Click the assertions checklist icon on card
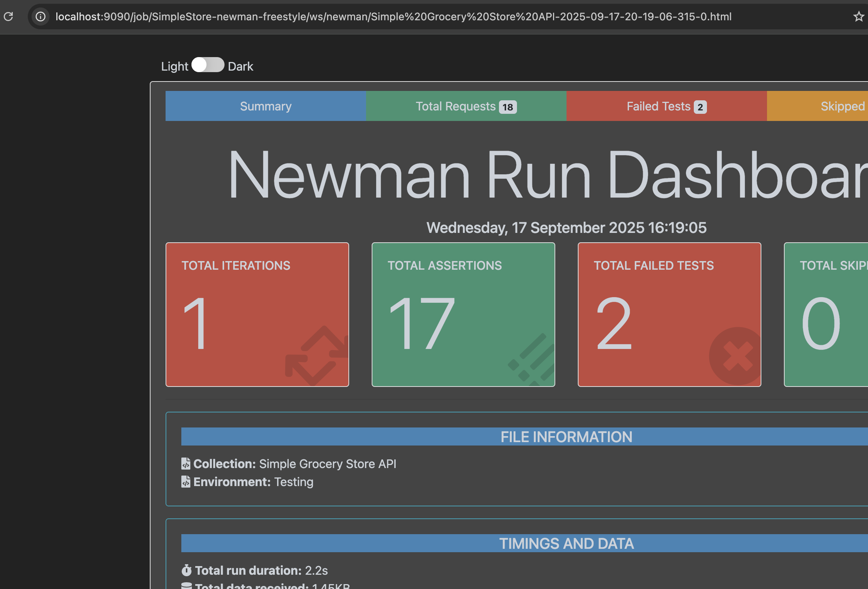The image size is (868, 589). [531, 359]
